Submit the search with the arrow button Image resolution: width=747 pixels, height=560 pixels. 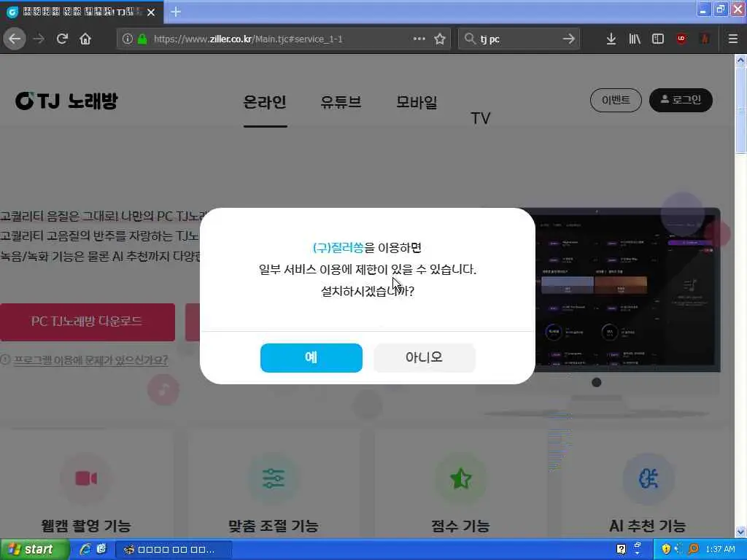point(568,39)
